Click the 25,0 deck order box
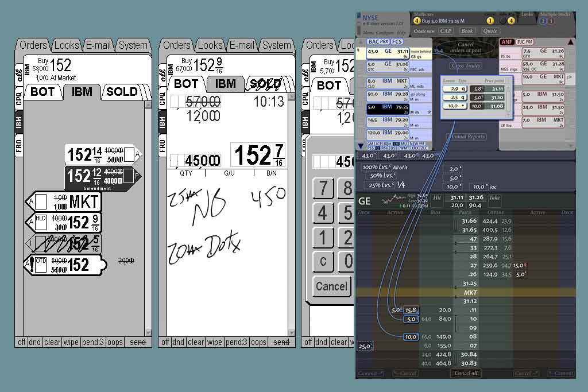 pyautogui.click(x=365, y=346)
